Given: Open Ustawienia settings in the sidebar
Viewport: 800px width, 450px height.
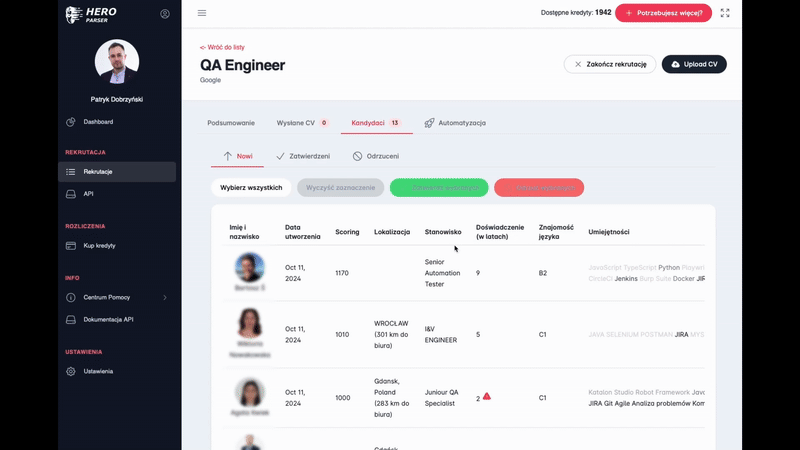Looking at the screenshot, I should click(x=98, y=371).
